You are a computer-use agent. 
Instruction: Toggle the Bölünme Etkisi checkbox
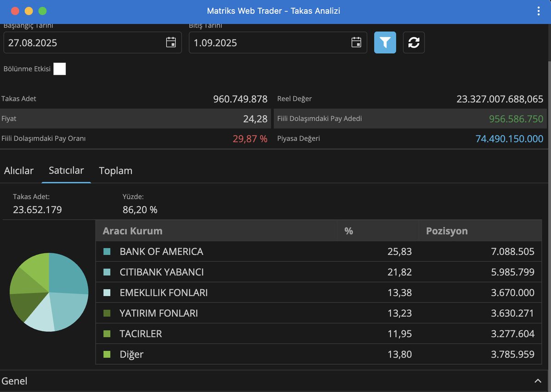tap(60, 69)
